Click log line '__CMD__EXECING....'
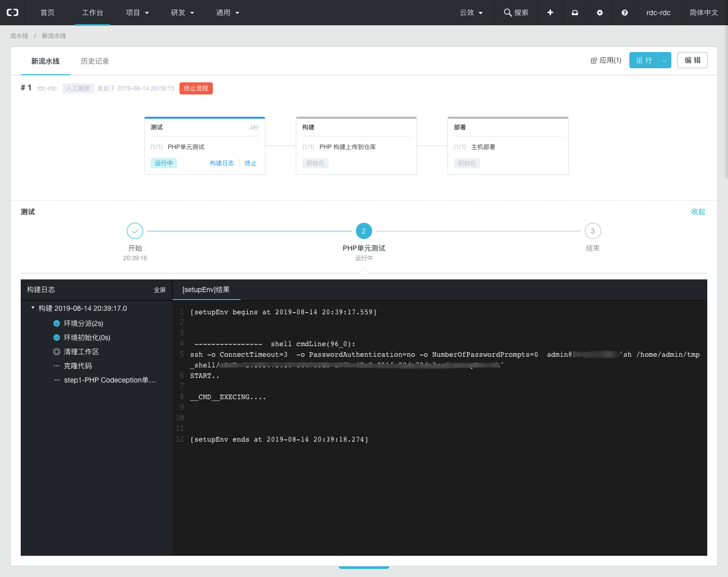 coord(228,397)
